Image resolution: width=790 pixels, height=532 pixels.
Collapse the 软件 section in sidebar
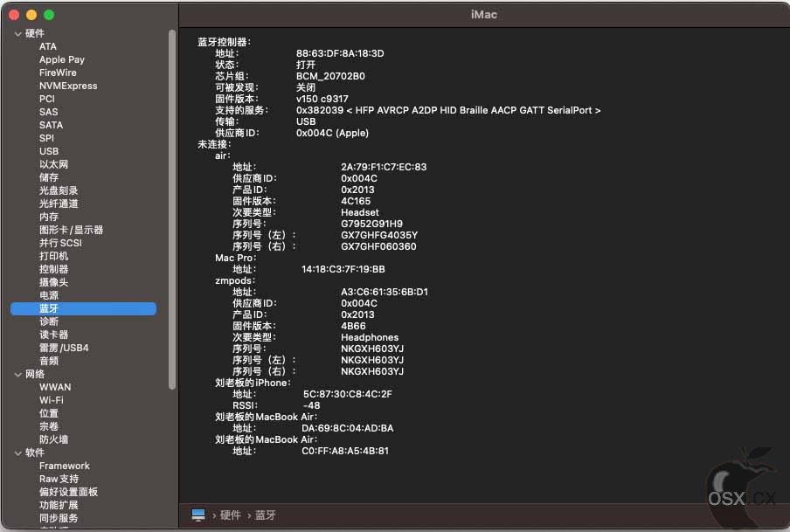(x=18, y=453)
